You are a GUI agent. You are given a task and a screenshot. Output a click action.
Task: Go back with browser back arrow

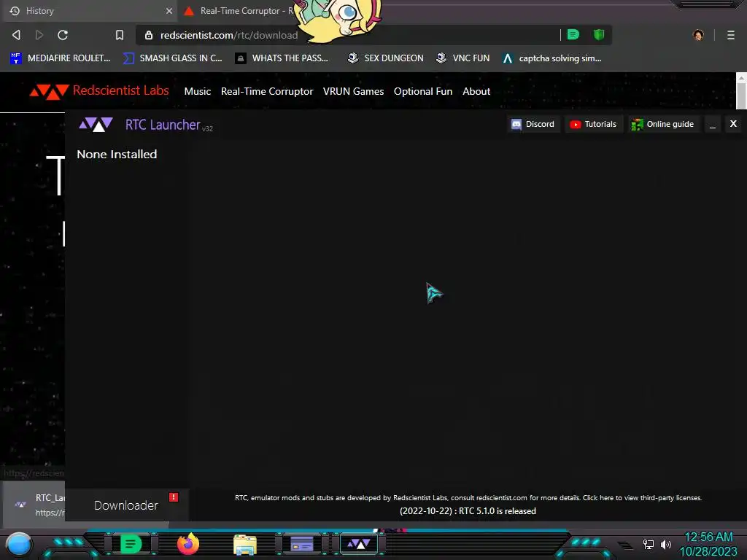point(16,35)
